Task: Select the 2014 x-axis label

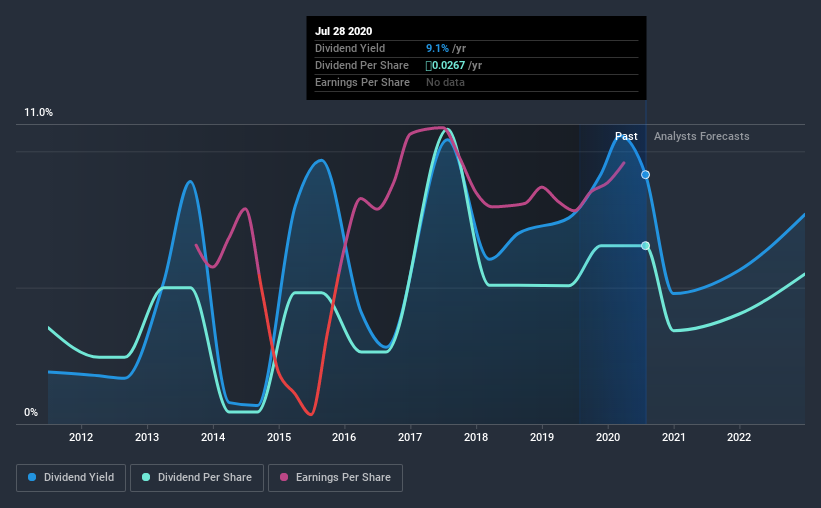Action: (213, 437)
